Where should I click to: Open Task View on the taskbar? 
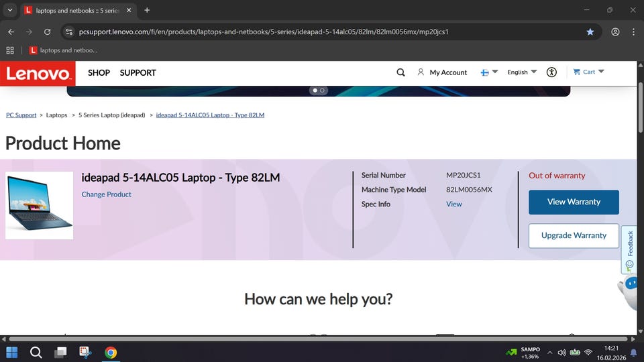click(x=61, y=352)
